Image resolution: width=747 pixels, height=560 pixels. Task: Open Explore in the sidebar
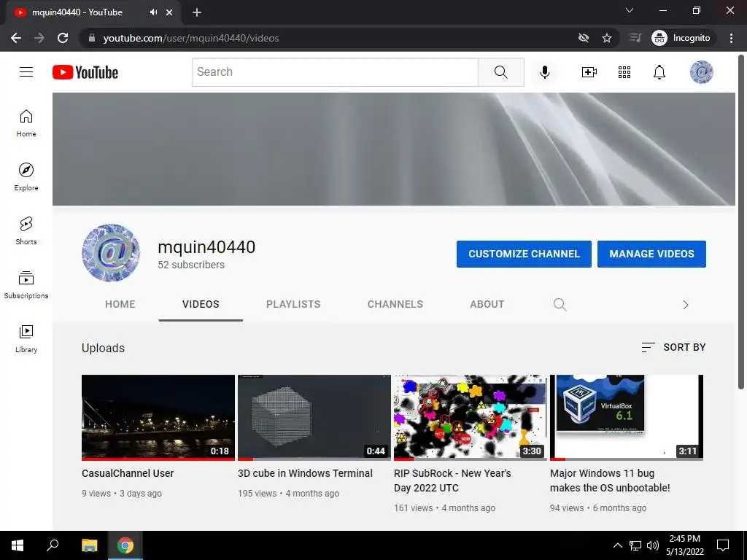pyautogui.click(x=26, y=176)
